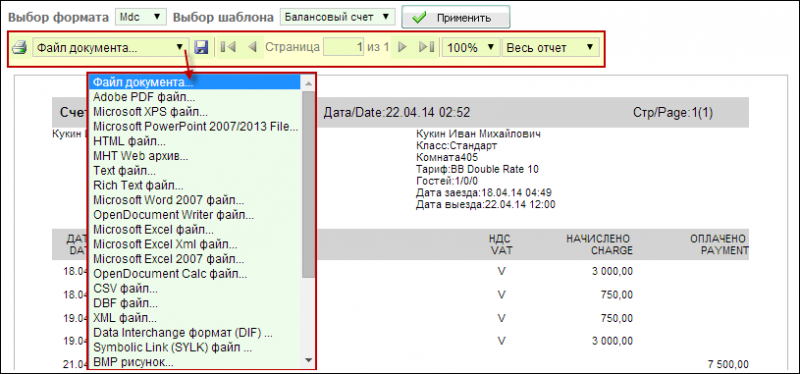Click the 7 500,00 payment value
The width and height of the screenshot is (800, 374).
[x=728, y=364]
